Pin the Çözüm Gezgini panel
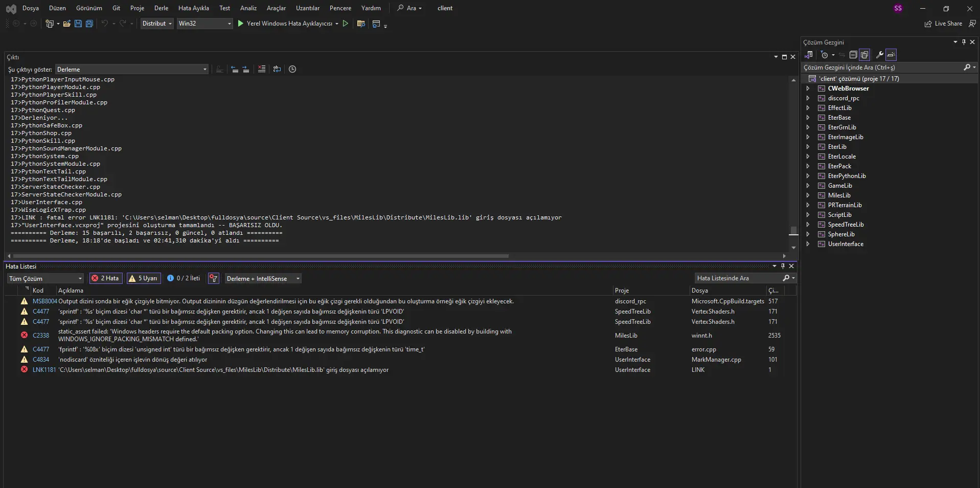This screenshot has width=980, height=488. [964, 42]
